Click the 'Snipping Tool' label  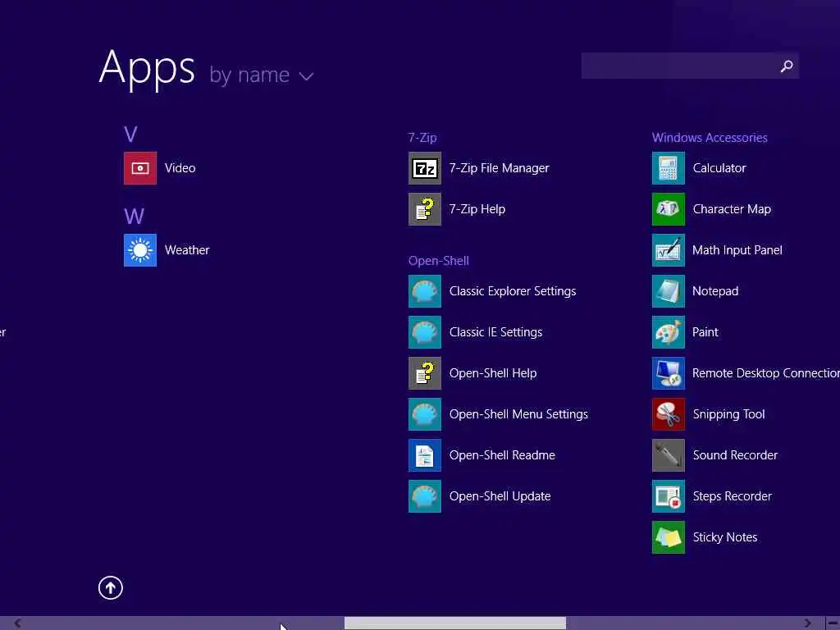(728, 414)
